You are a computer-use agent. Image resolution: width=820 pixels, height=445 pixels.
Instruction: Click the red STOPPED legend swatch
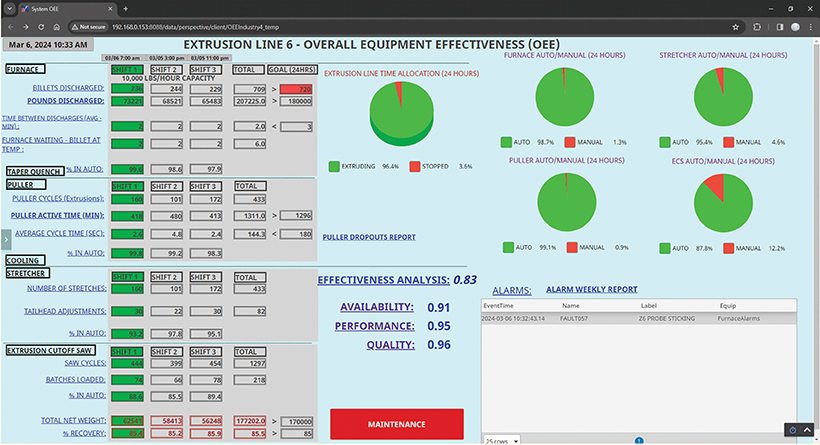pyautogui.click(x=415, y=166)
